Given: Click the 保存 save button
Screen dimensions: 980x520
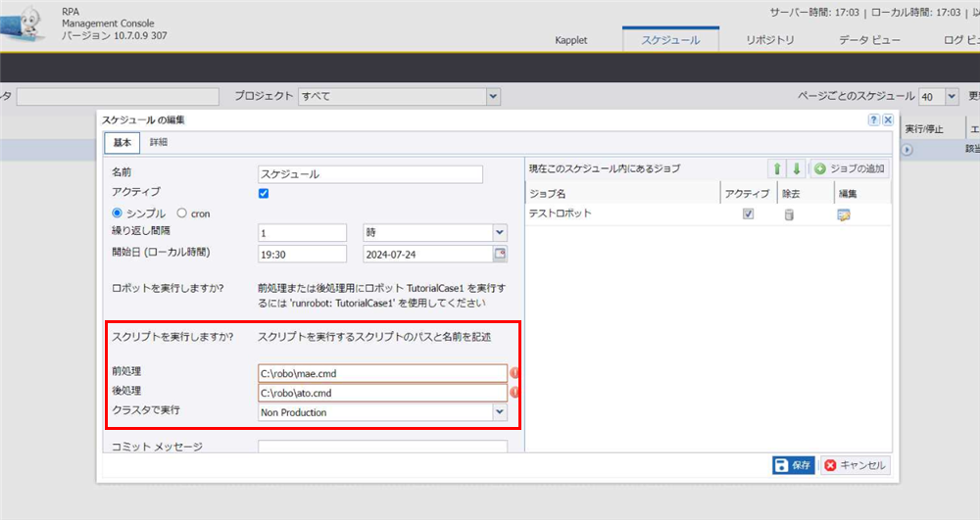Looking at the screenshot, I should [x=794, y=465].
